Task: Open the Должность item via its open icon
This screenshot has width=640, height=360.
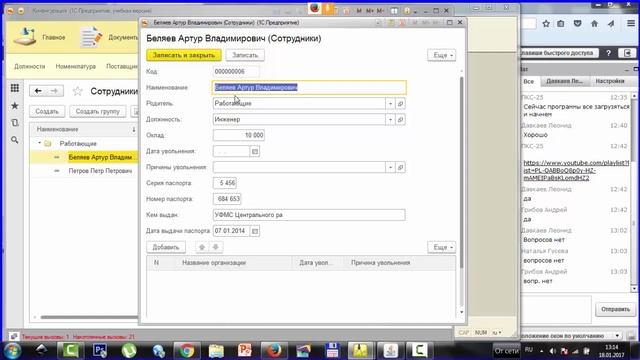Action: click(400, 120)
